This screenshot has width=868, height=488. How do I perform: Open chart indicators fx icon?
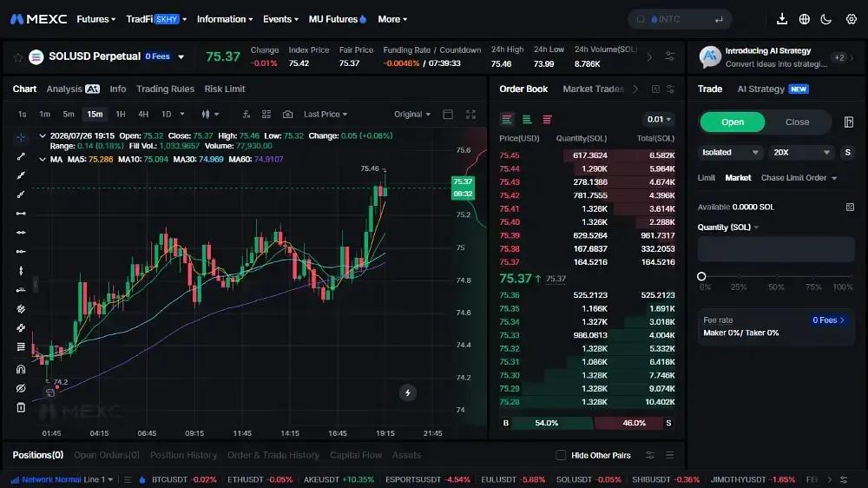click(247, 114)
